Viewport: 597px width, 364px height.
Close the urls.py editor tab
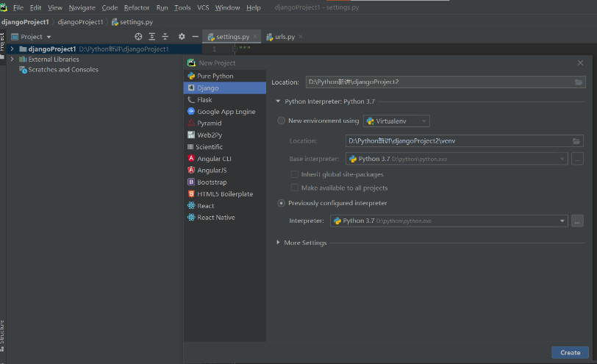point(301,37)
